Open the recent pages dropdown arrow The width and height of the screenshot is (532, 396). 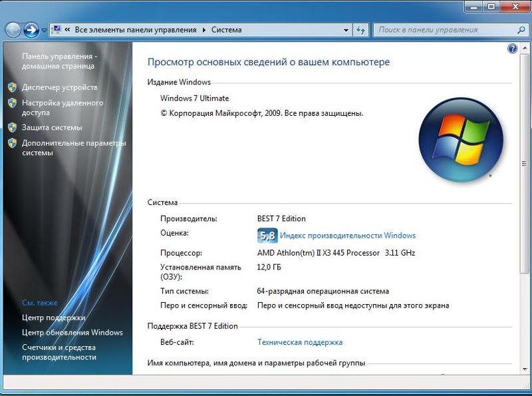pos(44,30)
